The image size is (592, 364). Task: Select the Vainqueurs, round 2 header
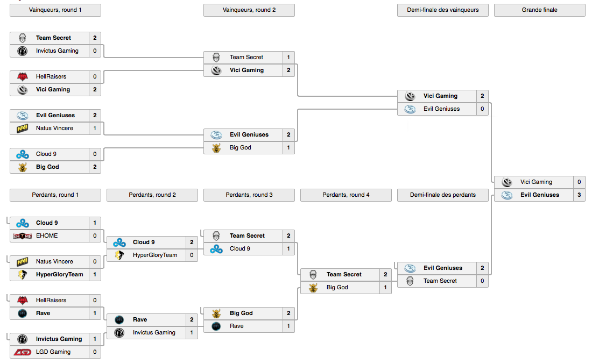coord(249,10)
